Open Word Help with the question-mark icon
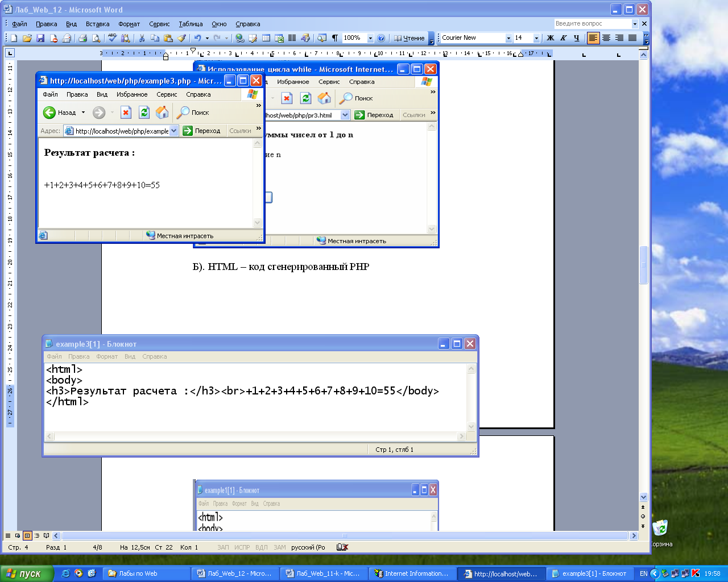This screenshot has width=728, height=582. 381,38
